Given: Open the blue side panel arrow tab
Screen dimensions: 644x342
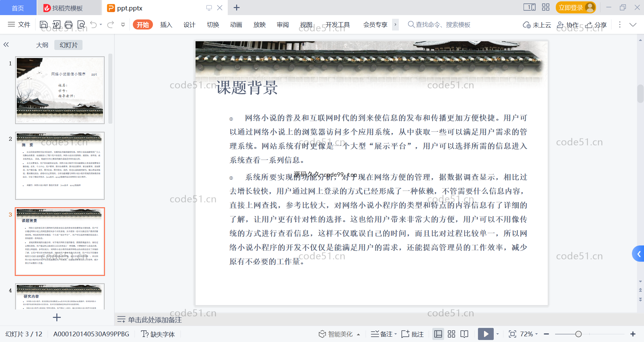Looking at the screenshot, I should [x=638, y=254].
